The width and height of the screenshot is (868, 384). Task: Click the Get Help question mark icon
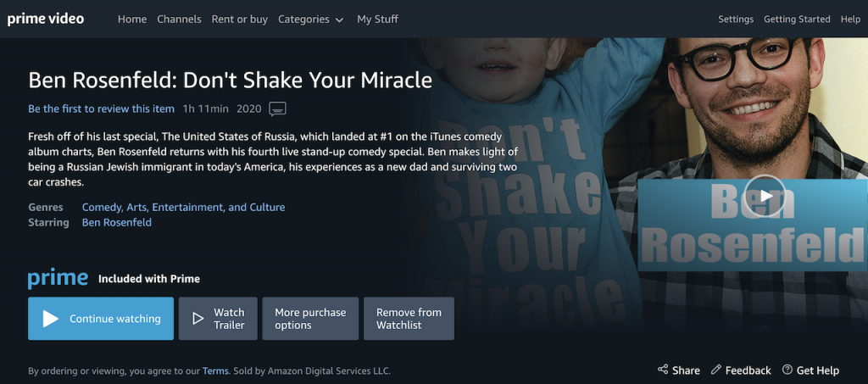tap(787, 370)
